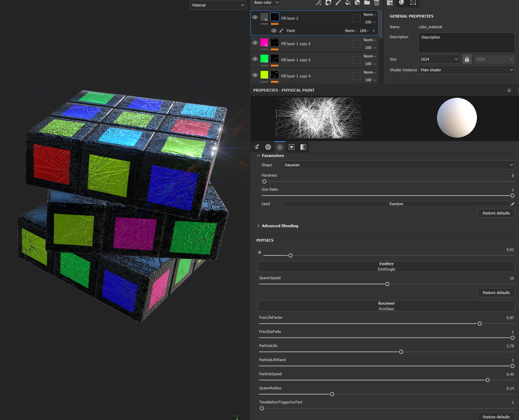The width and height of the screenshot is (519, 420).
Task: Toggle the size lock icon
Action: pyautogui.click(x=467, y=59)
